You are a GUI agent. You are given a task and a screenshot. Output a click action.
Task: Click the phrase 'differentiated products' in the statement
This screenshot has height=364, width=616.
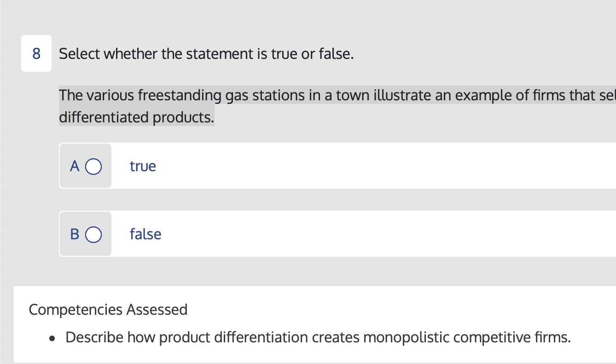[x=135, y=117]
